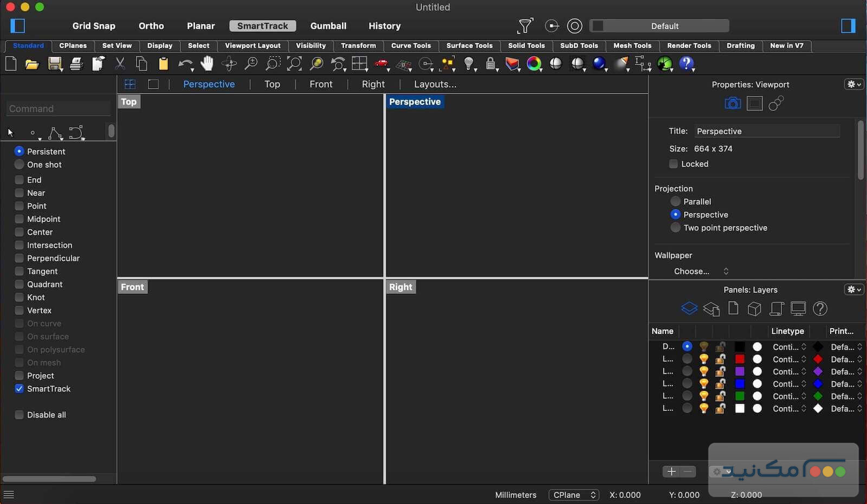Image resolution: width=867 pixels, height=504 pixels.
Task: Uncheck the SmartTrack checkbox
Action: pyautogui.click(x=19, y=389)
